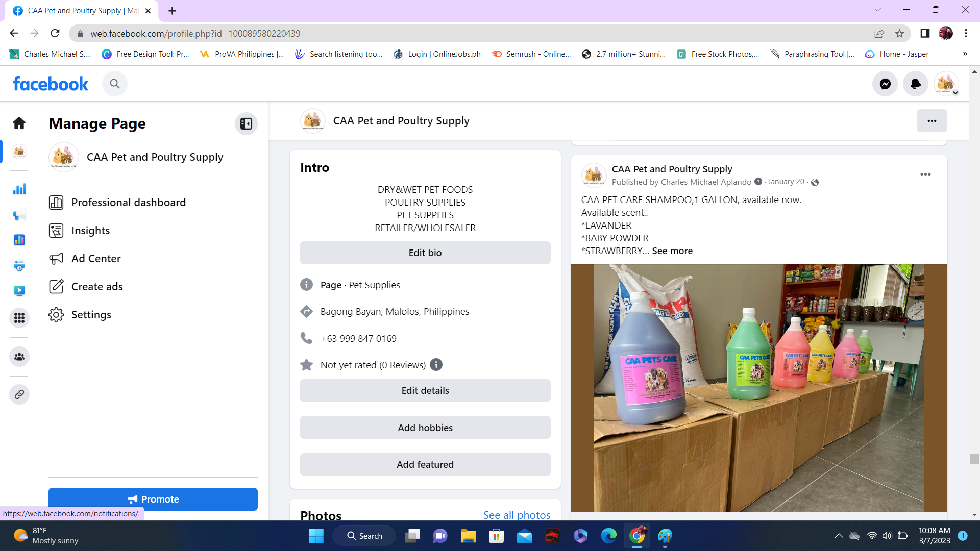Image resolution: width=980 pixels, height=551 pixels.
Task: Open Insights in Manage Page menu
Action: (x=90, y=231)
